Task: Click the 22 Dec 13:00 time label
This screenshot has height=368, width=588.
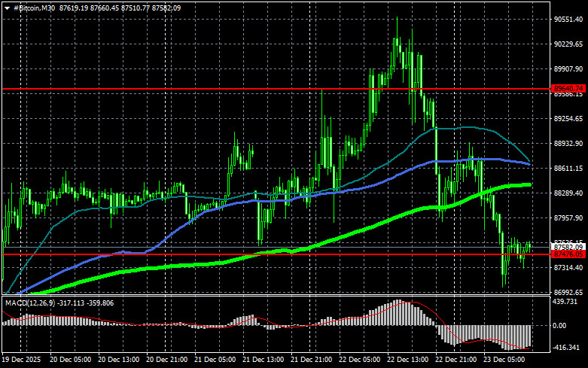Action: point(407,360)
